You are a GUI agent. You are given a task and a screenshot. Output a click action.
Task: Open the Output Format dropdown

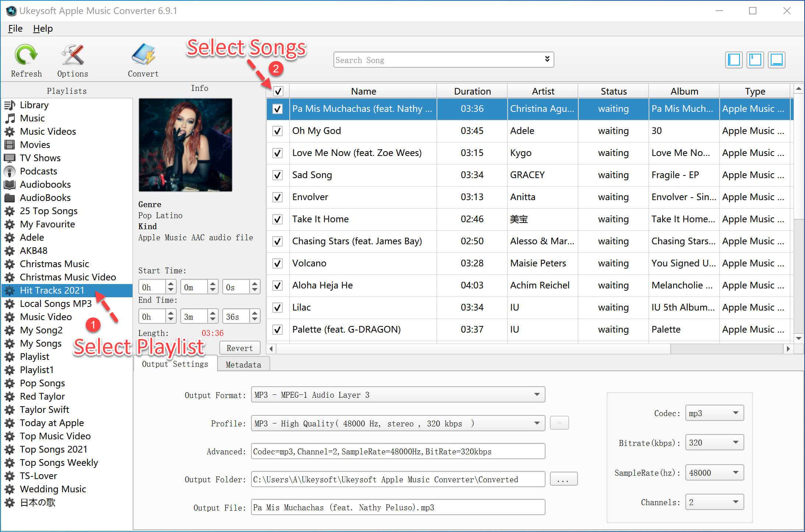click(x=398, y=395)
